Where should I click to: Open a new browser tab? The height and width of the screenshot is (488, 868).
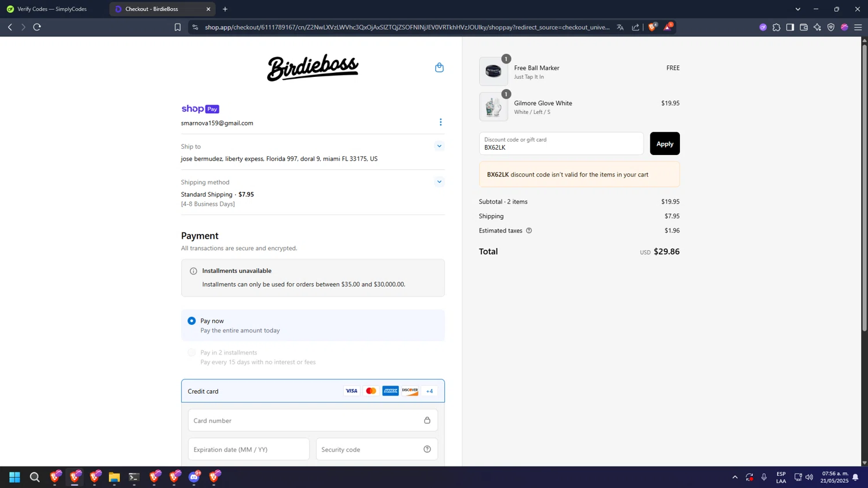pyautogui.click(x=225, y=9)
